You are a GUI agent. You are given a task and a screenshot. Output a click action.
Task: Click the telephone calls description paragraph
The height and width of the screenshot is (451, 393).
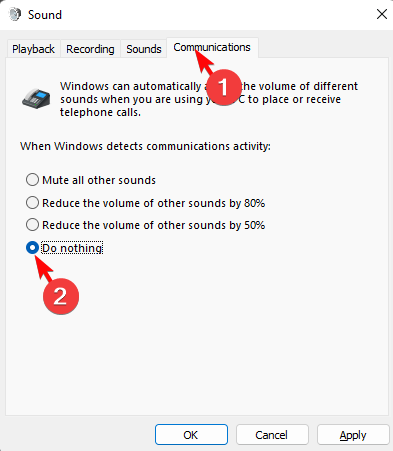[209, 99]
